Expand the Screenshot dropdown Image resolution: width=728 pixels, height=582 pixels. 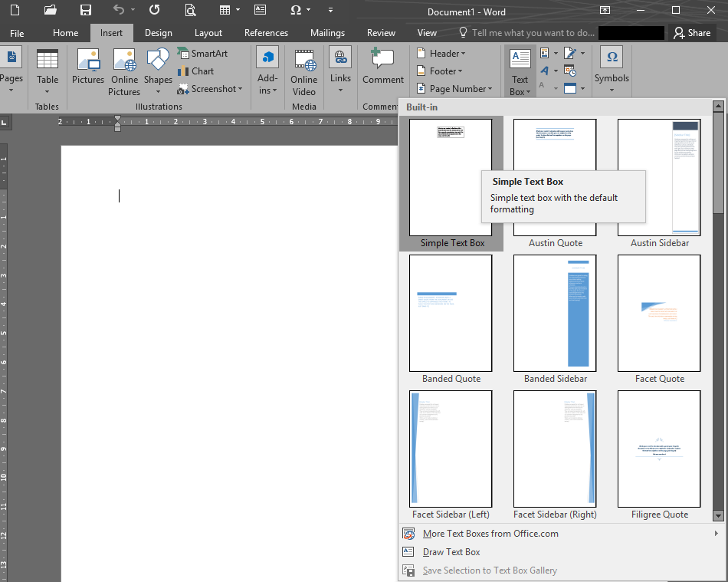pos(210,89)
